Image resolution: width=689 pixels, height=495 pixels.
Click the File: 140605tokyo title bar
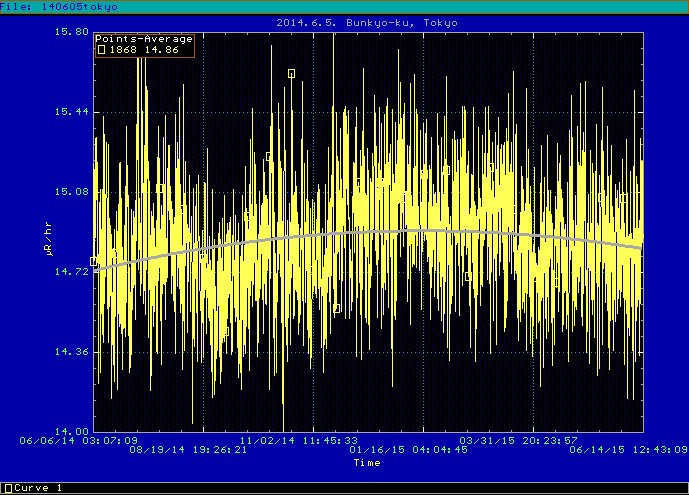pyautogui.click(x=59, y=6)
